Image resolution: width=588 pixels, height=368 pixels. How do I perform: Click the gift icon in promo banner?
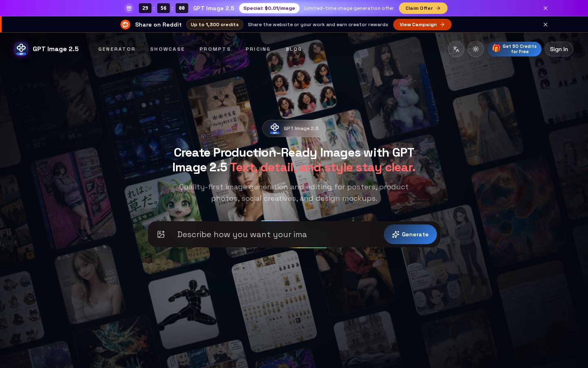point(129,8)
